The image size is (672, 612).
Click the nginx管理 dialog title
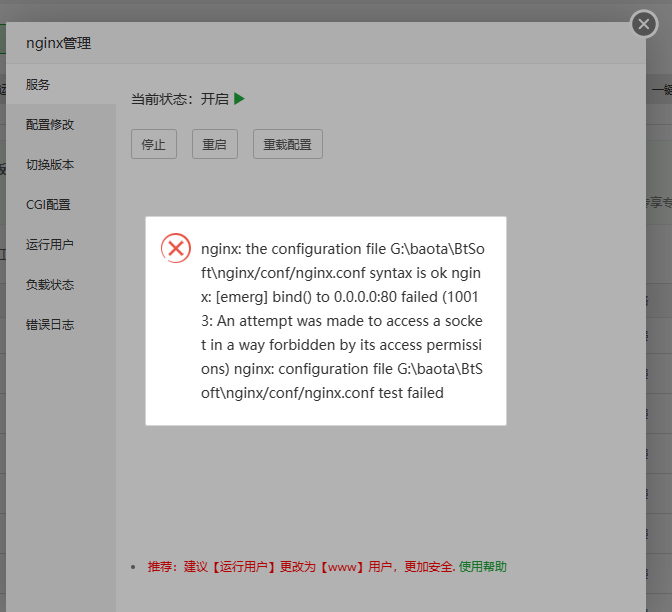tap(59, 43)
